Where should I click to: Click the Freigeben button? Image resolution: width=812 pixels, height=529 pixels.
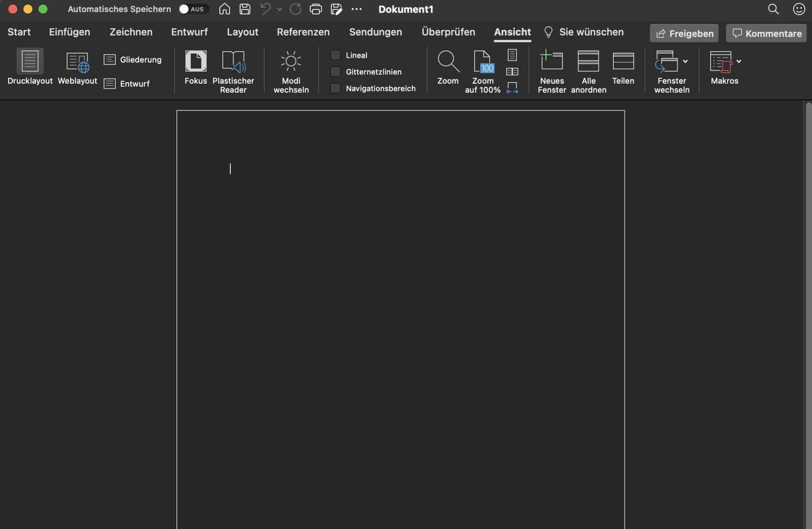click(684, 33)
